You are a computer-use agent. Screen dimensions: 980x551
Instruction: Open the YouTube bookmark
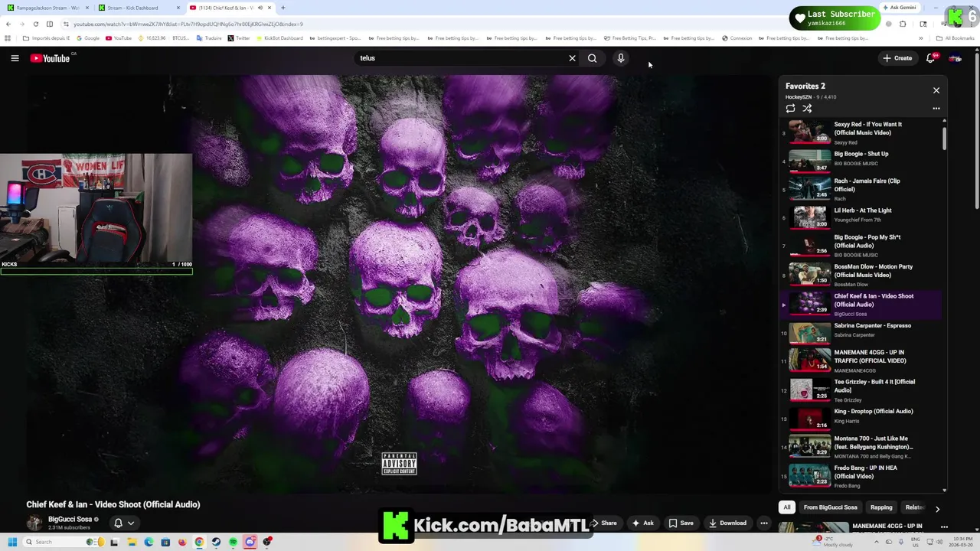(119, 38)
